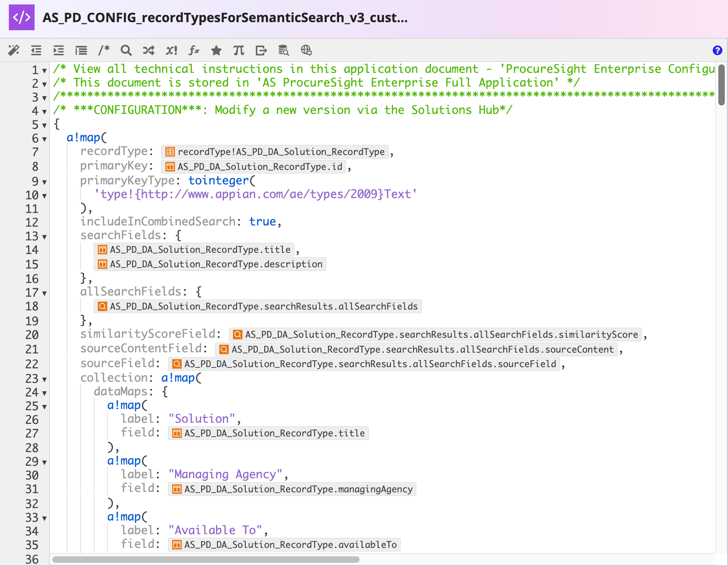Click the magic wand format expression icon

click(x=14, y=50)
